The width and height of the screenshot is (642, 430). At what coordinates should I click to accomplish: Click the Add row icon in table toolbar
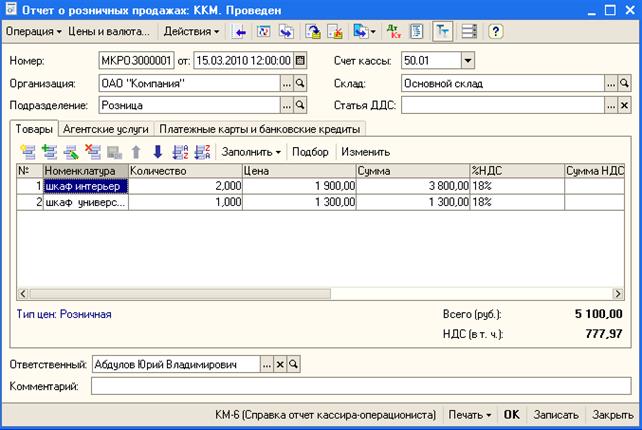click(x=27, y=152)
